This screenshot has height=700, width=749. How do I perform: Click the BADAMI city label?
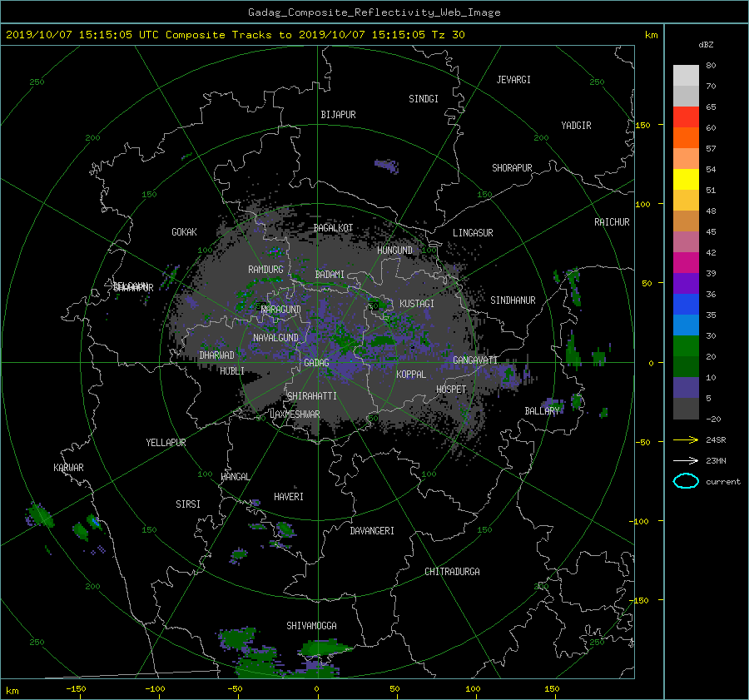click(x=330, y=275)
